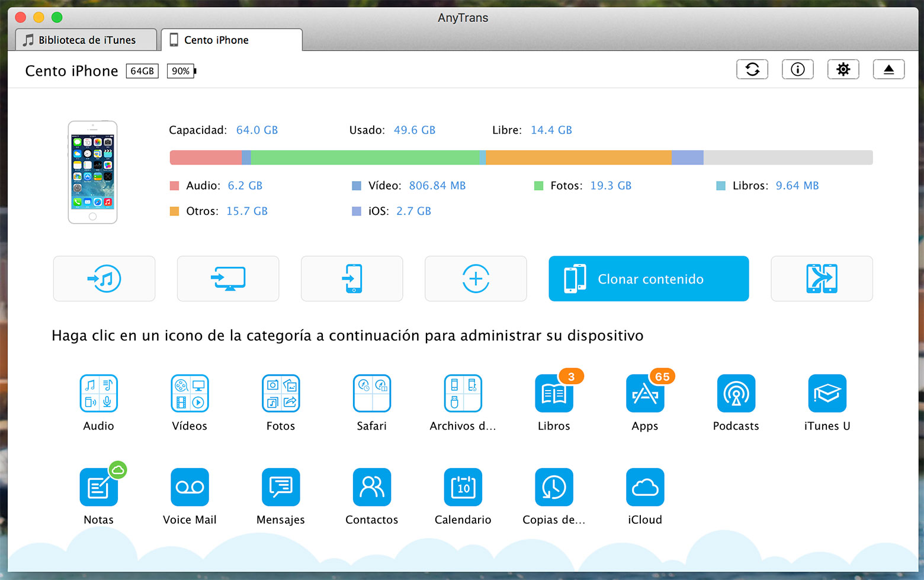Click the Capacidad value 64.0 GB
Image resolution: width=924 pixels, height=580 pixels.
coord(257,130)
